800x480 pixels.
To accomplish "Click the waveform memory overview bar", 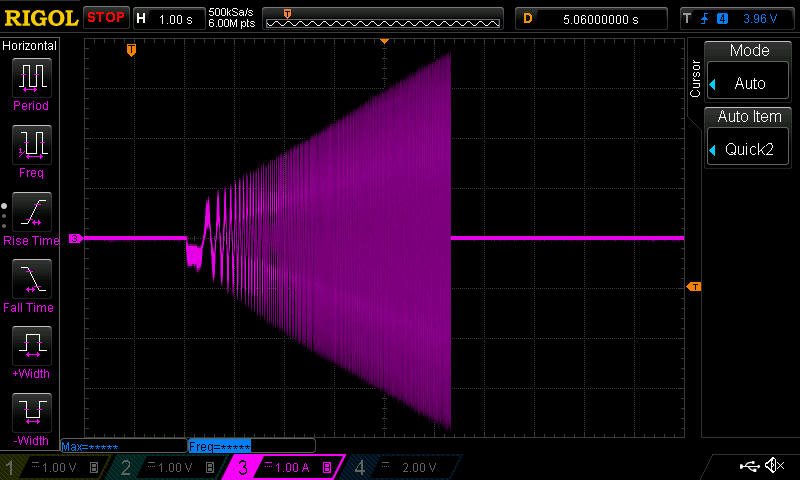I will tap(383, 19).
